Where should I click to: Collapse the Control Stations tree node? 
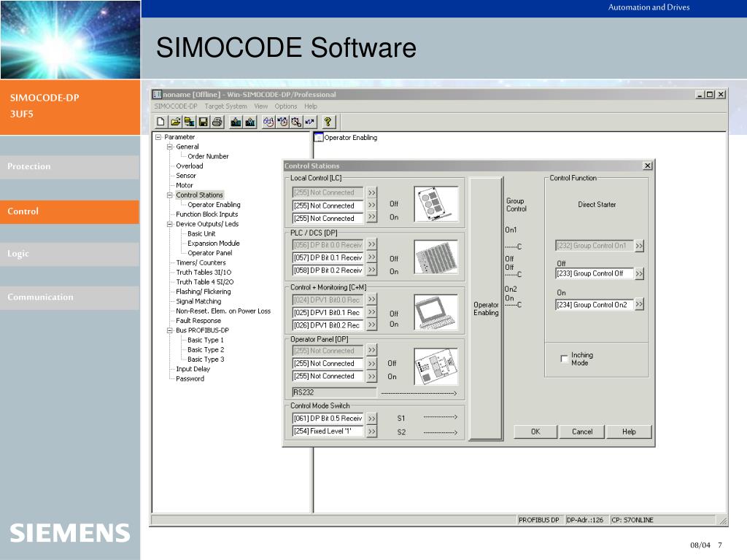click(x=169, y=195)
